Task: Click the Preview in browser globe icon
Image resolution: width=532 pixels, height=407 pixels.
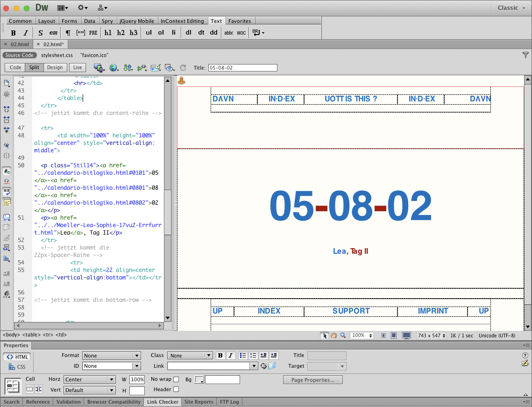Action: 113,68
